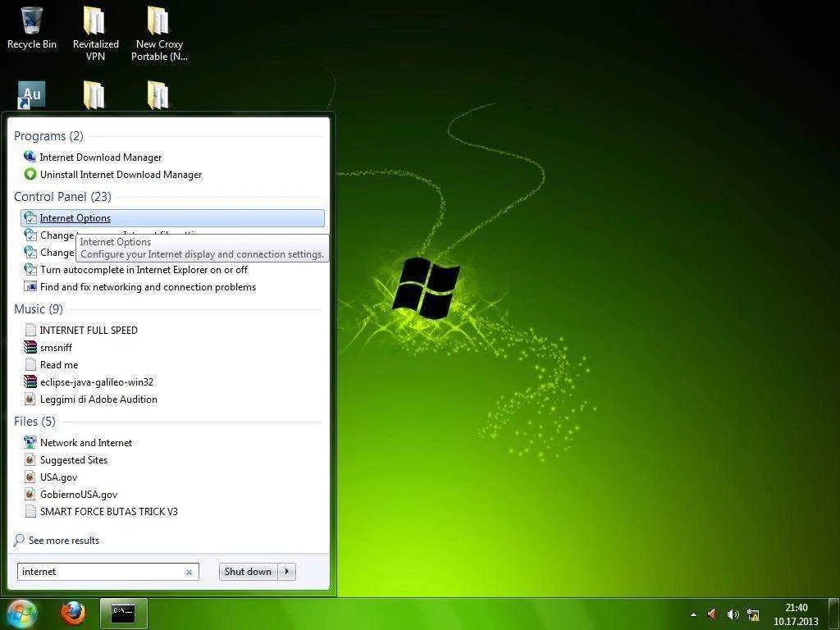Open the clock showing 21:40
Viewport: 840px width, 630px height.
point(796,614)
